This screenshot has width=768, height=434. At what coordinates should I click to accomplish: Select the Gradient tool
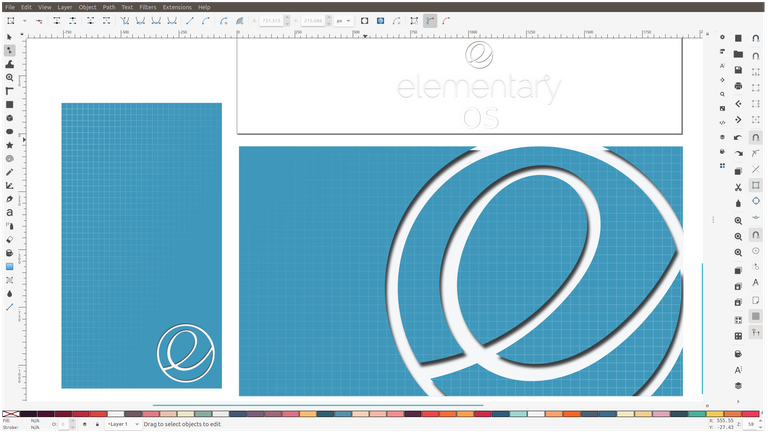(9, 266)
